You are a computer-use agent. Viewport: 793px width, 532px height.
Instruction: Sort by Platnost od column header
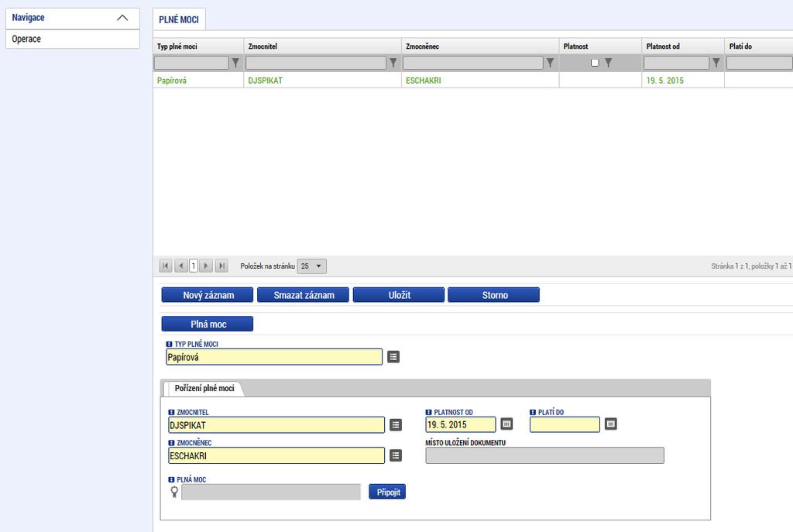683,46
